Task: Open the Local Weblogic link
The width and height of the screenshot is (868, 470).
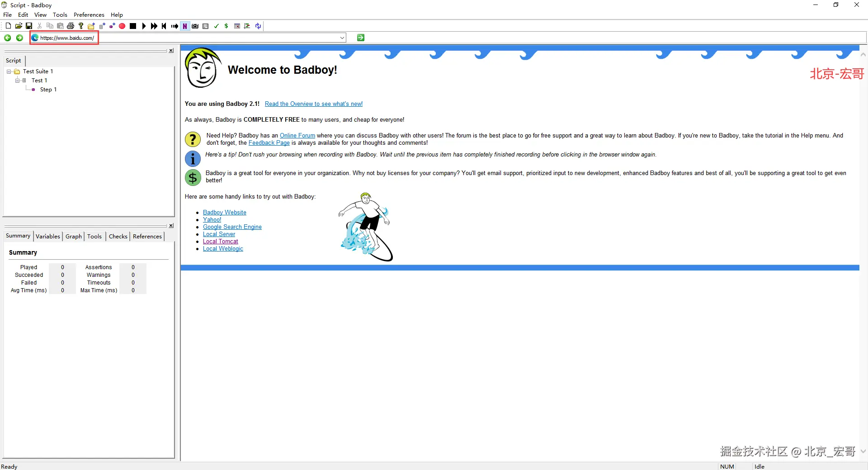Action: (223, 249)
